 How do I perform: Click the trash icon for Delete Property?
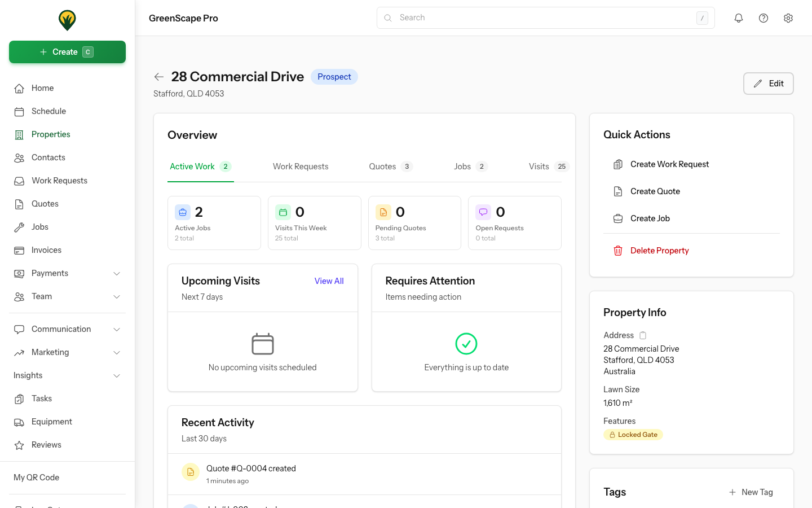pos(618,251)
